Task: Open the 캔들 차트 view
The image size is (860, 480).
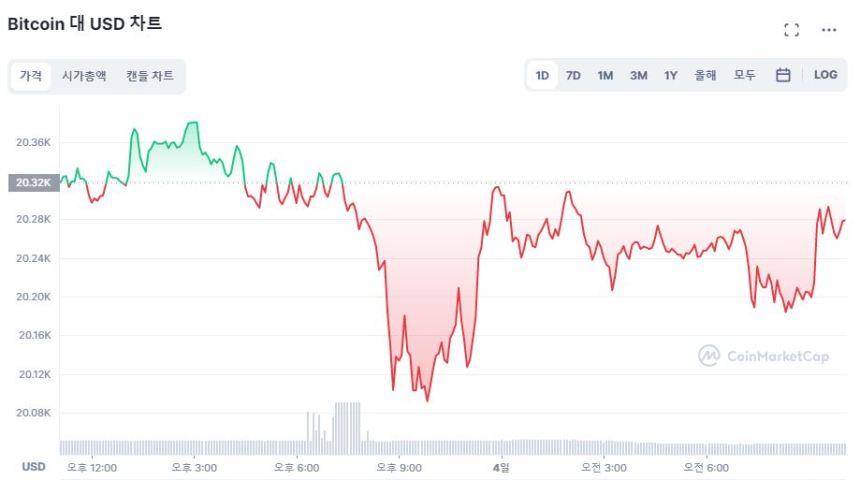Action: tap(150, 76)
